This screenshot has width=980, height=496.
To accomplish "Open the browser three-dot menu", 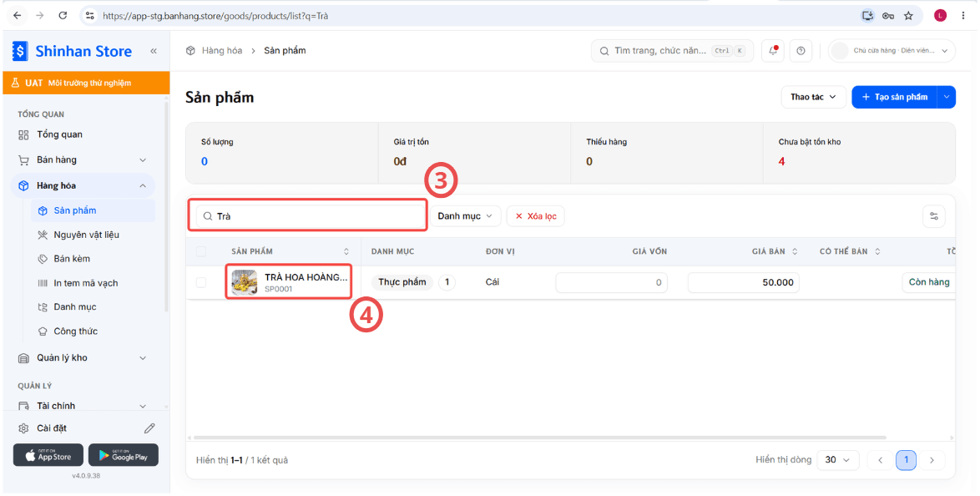I will point(963,16).
